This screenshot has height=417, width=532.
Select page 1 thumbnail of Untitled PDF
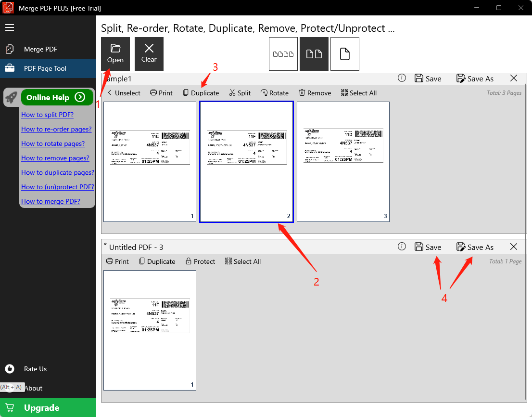[150, 330]
